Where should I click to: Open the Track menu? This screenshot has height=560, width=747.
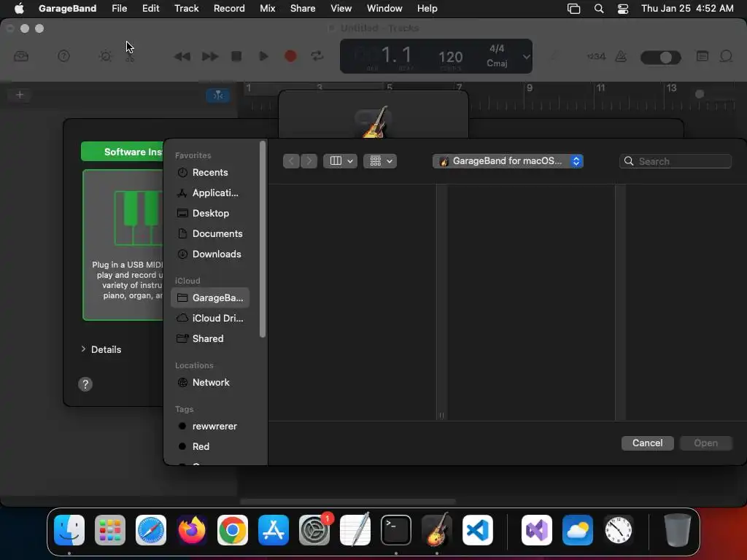[186, 9]
